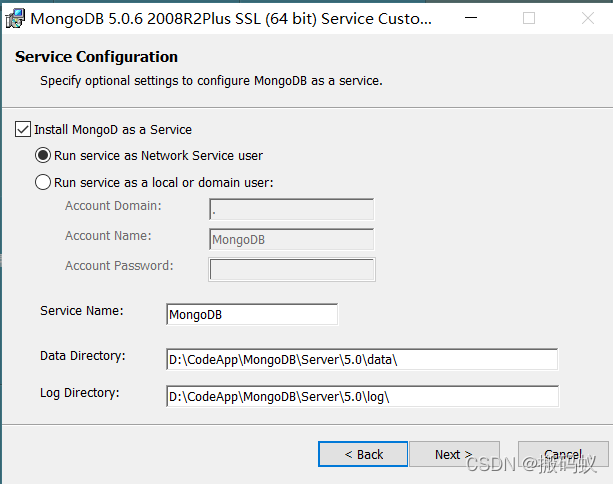Cancel the MongoDB installation

coord(563,454)
